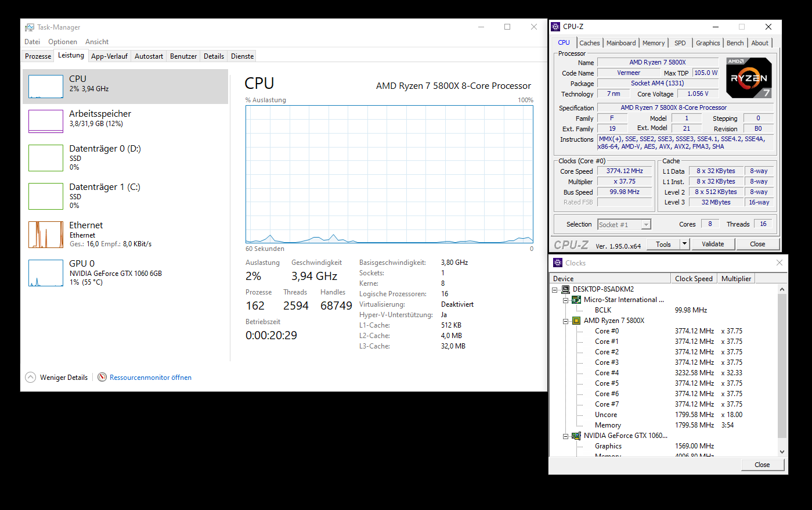Click the Core Speed value 3774.12 MHz field
The image size is (812, 510).
click(x=625, y=171)
